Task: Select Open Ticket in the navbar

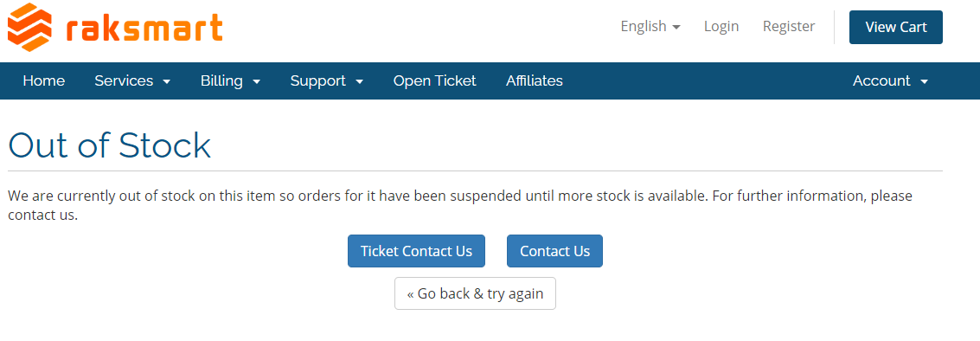Action: pyautogui.click(x=435, y=80)
